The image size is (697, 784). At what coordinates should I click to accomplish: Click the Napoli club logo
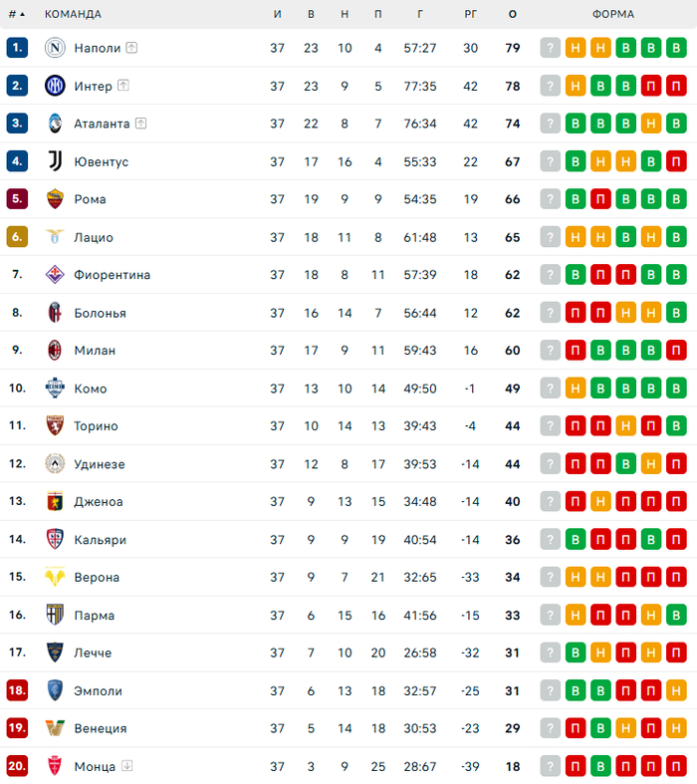55,48
